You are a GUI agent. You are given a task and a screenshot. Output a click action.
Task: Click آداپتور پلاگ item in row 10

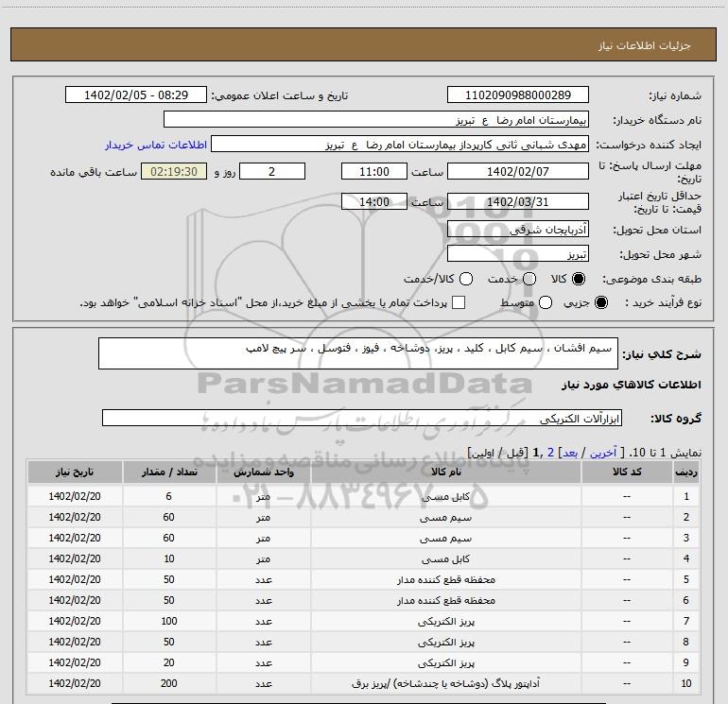[445, 683]
